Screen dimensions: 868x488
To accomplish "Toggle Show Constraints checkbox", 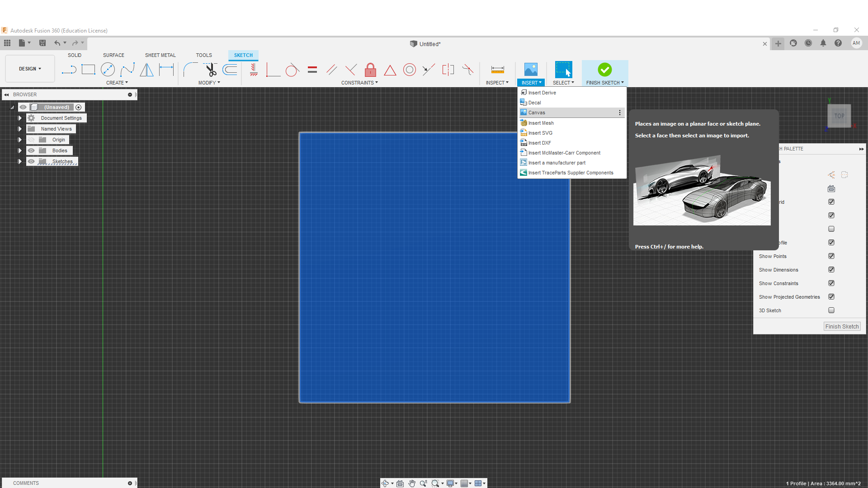I will [x=831, y=283].
